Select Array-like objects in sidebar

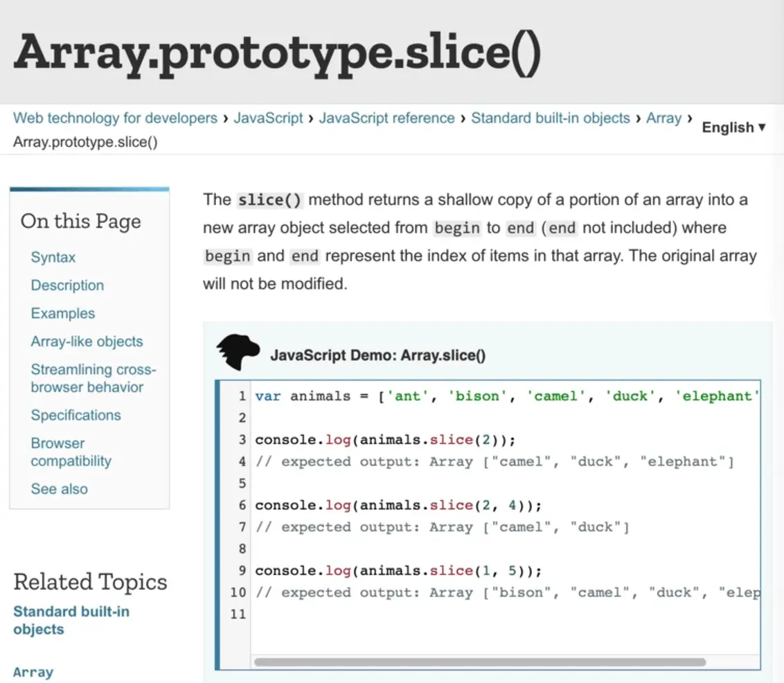[x=87, y=341]
